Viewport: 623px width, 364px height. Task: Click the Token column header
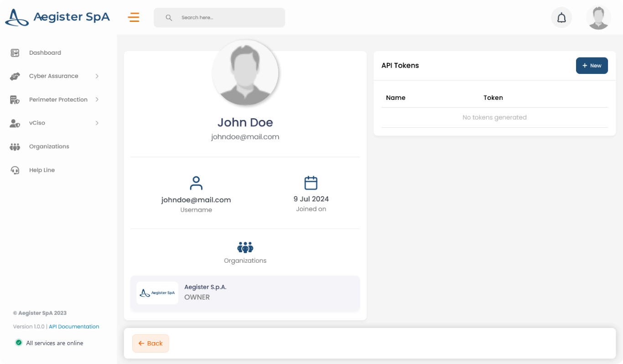point(493,98)
